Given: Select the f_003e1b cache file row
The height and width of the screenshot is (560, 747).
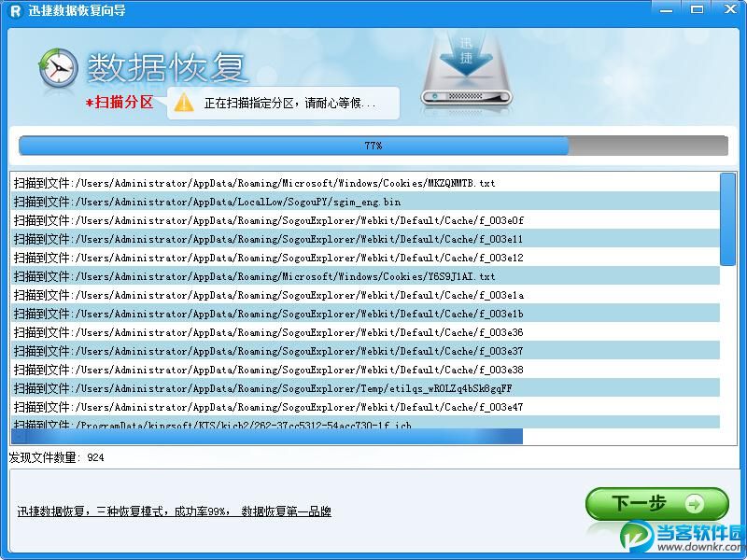Looking at the screenshot, I should [365, 314].
